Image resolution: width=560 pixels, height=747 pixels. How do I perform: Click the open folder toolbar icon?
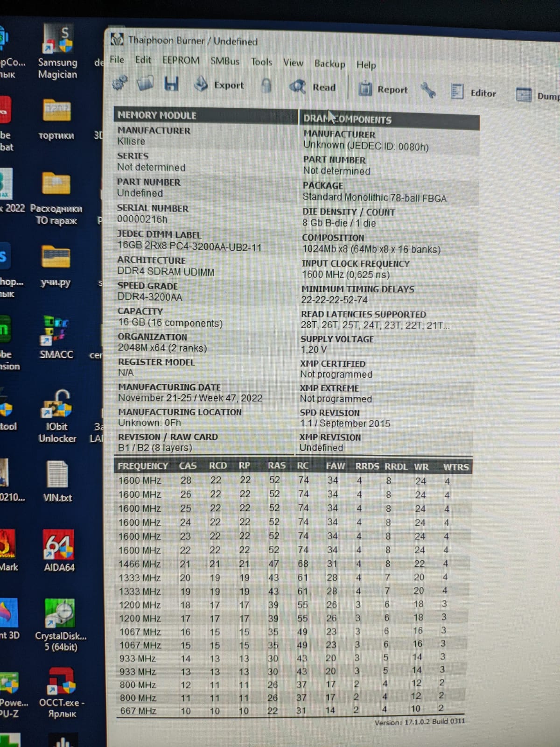pos(145,83)
